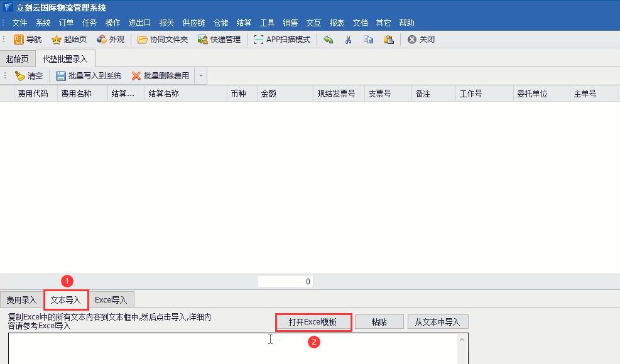Activate APP扫描模式 scan mode

(x=282, y=40)
